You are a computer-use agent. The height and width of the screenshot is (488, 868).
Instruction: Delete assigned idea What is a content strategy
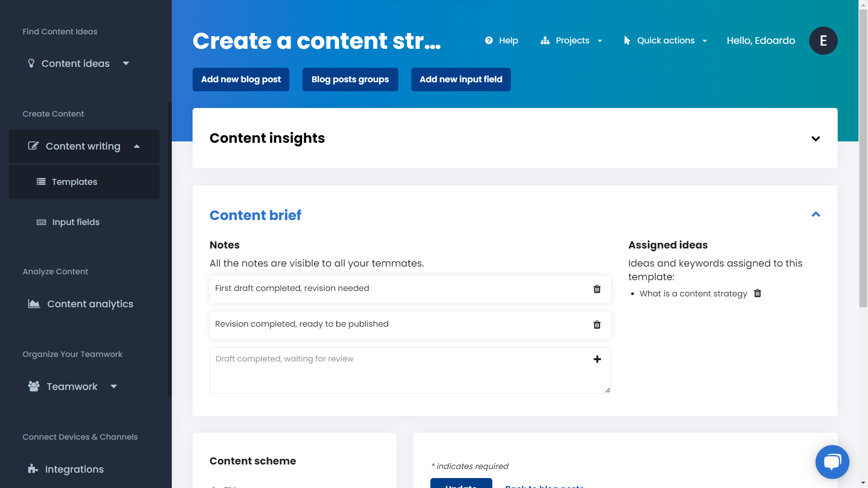(x=758, y=293)
